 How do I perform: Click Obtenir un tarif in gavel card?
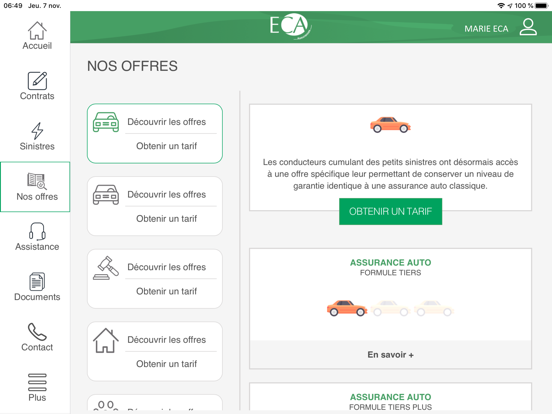167,291
